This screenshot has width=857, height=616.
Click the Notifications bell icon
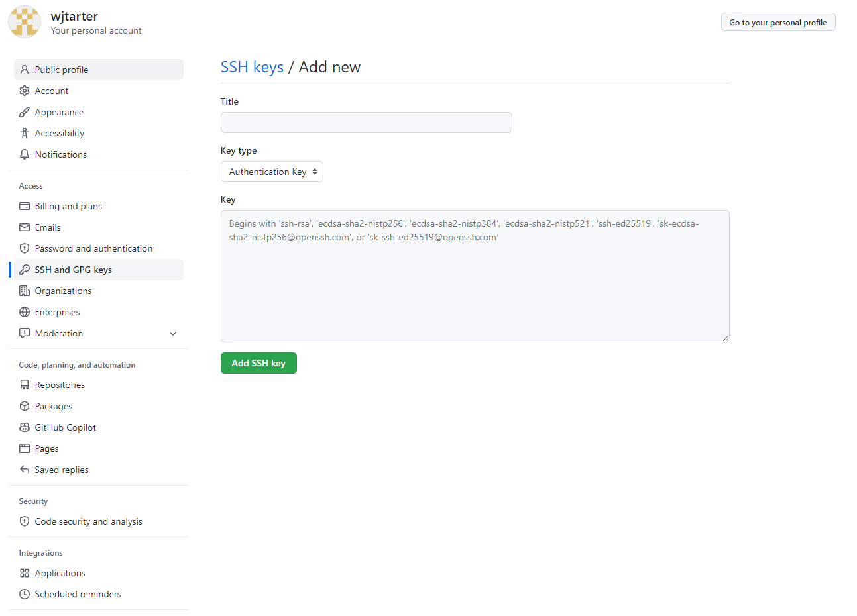(x=25, y=154)
